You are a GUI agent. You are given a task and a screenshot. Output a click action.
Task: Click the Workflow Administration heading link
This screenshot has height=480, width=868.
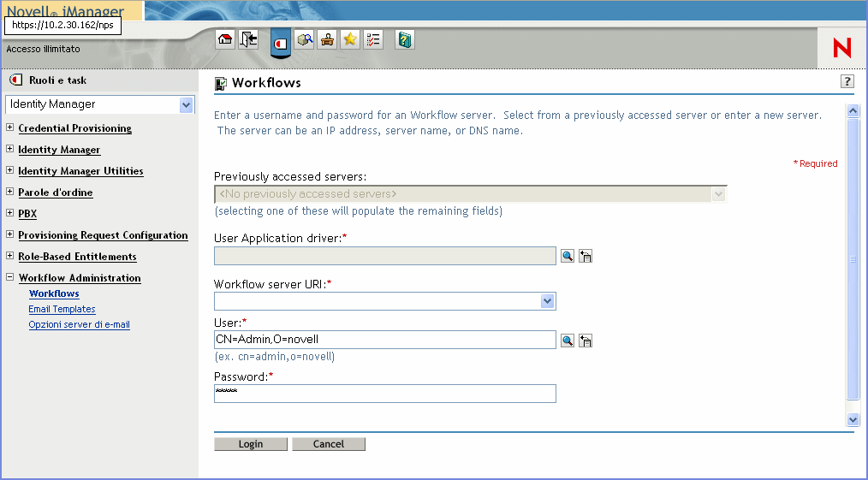point(80,278)
